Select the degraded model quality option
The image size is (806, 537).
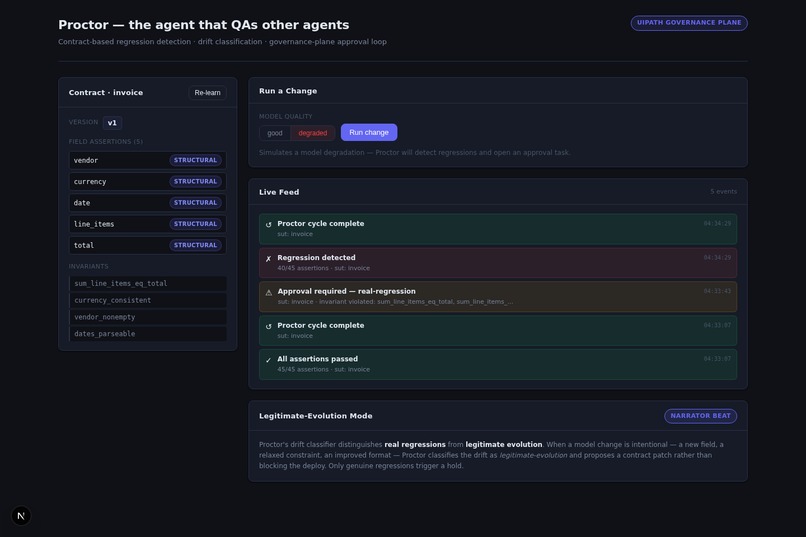(313, 133)
